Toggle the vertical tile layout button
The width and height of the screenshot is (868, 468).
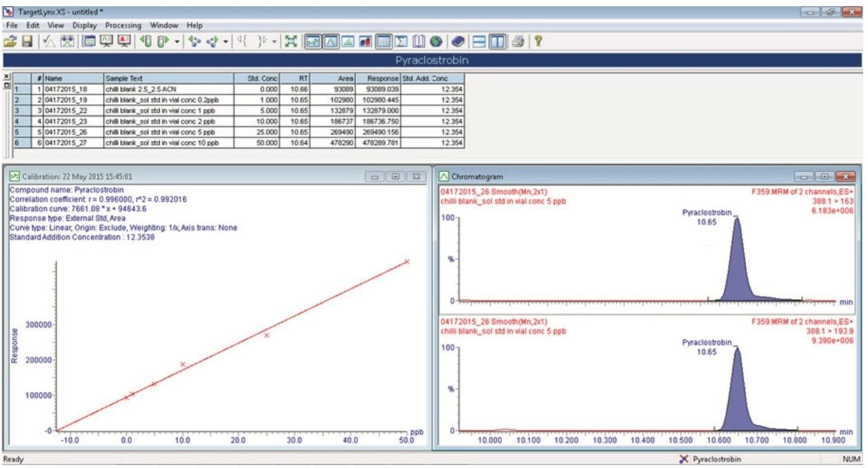[496, 42]
